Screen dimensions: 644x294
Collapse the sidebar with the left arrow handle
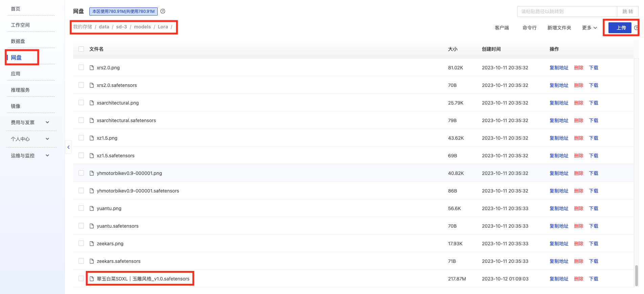pyautogui.click(x=68, y=147)
